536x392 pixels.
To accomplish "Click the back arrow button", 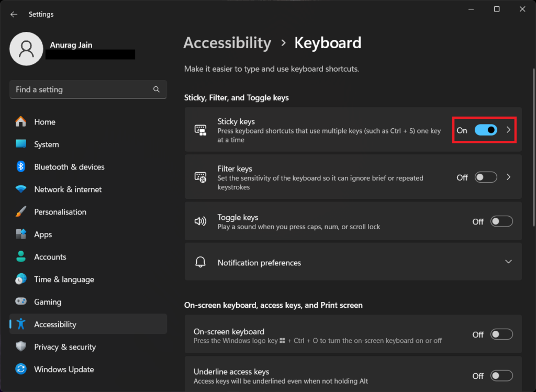I will 14,14.
